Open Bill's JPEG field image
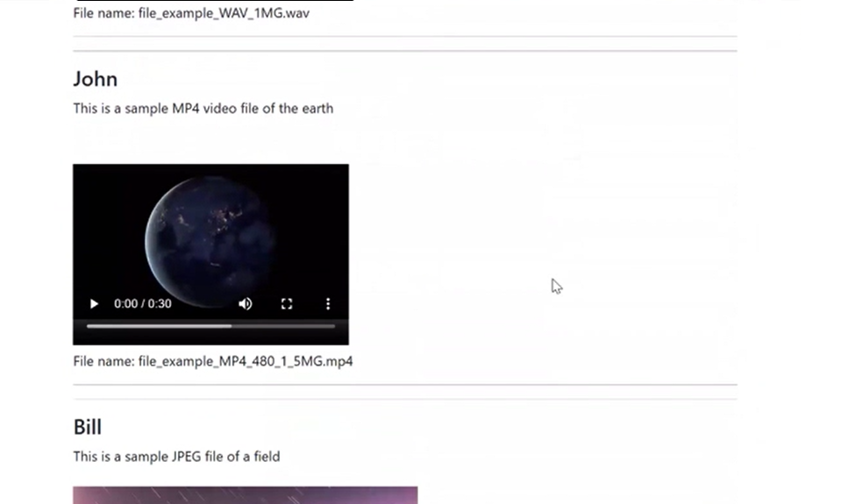 (x=245, y=495)
